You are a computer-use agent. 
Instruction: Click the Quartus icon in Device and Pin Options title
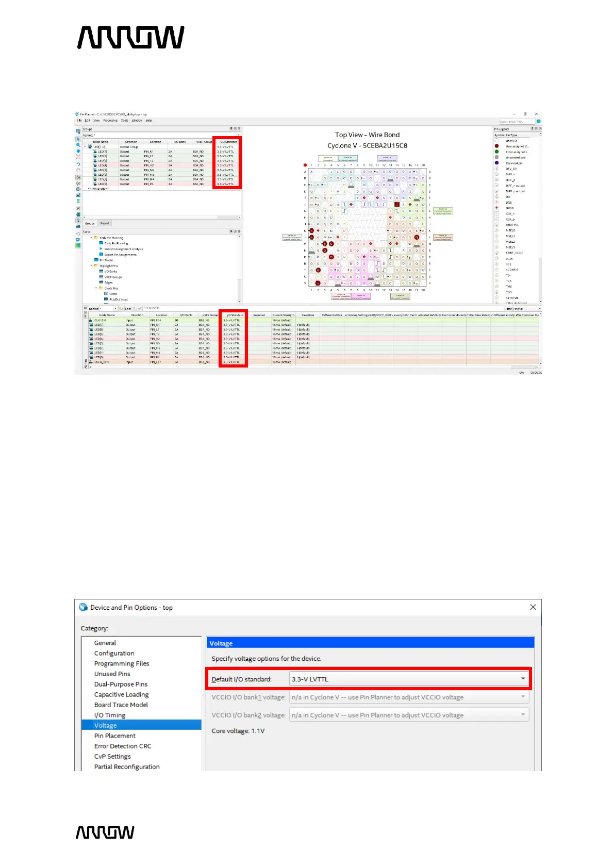tap(84, 607)
